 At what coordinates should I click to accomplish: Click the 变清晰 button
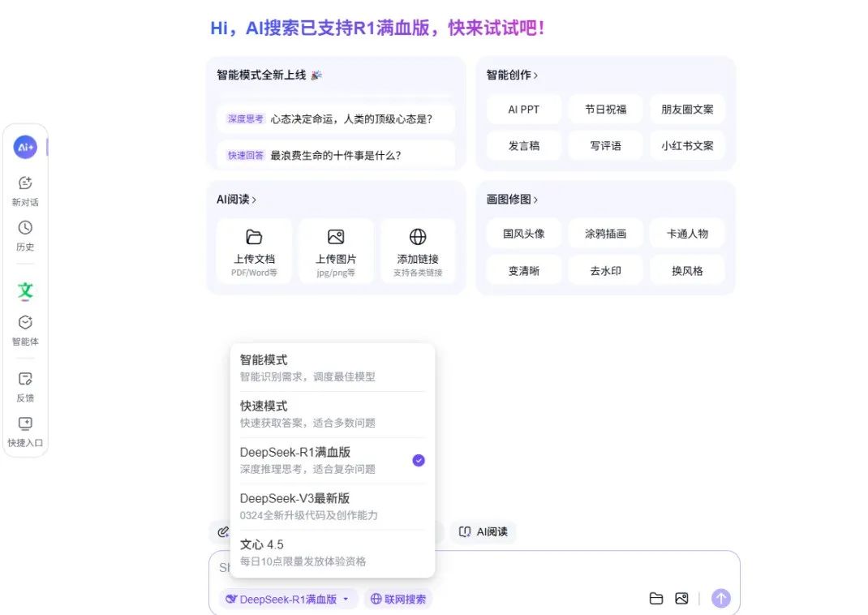(524, 271)
